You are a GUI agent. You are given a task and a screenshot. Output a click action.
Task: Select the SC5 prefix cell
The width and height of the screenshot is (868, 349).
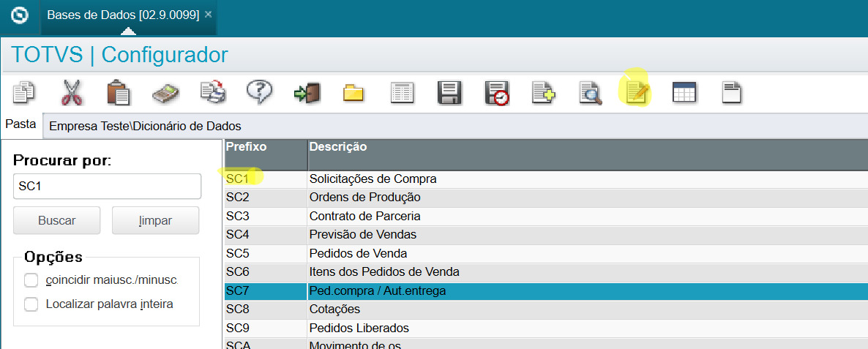click(266, 254)
